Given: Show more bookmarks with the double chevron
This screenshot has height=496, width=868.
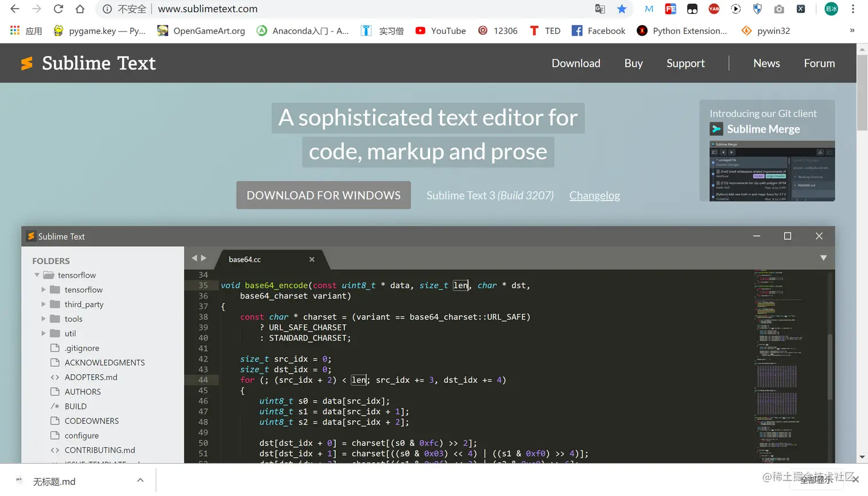Looking at the screenshot, I should coord(852,30).
